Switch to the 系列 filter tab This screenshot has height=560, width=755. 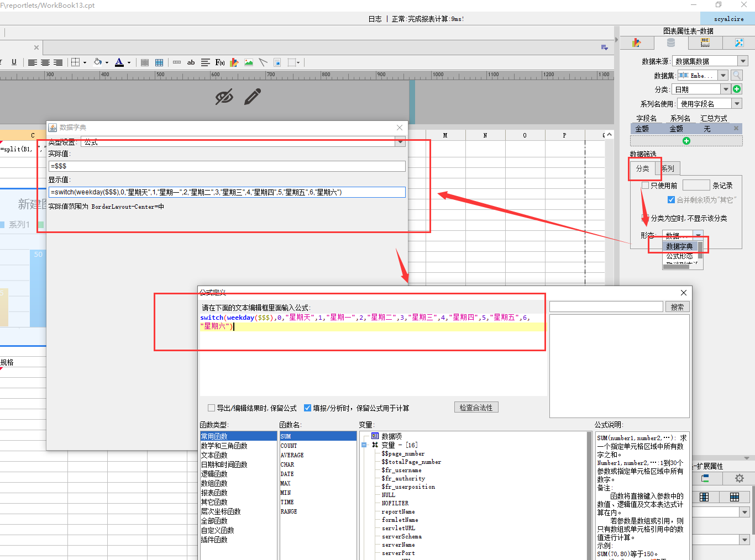tap(668, 168)
